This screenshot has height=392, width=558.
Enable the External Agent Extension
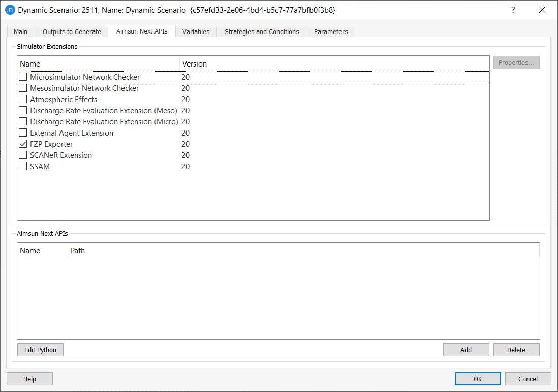pyautogui.click(x=23, y=133)
